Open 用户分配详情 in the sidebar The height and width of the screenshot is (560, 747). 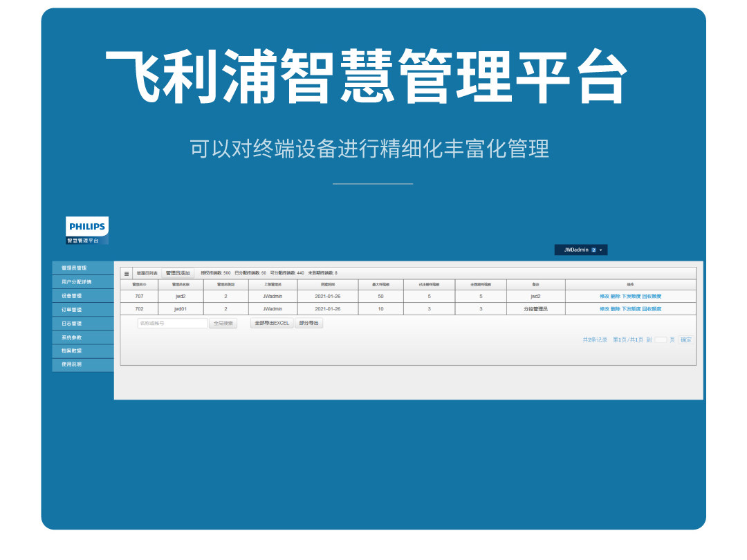click(83, 282)
